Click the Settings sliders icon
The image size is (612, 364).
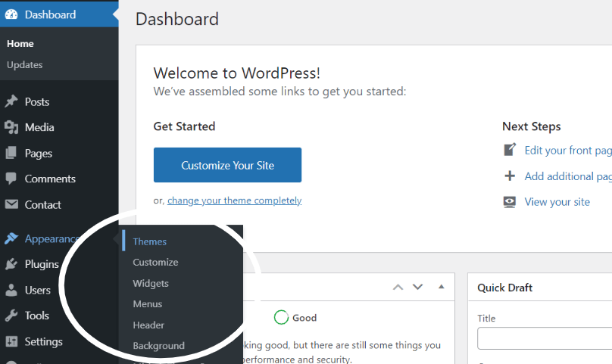(11, 341)
